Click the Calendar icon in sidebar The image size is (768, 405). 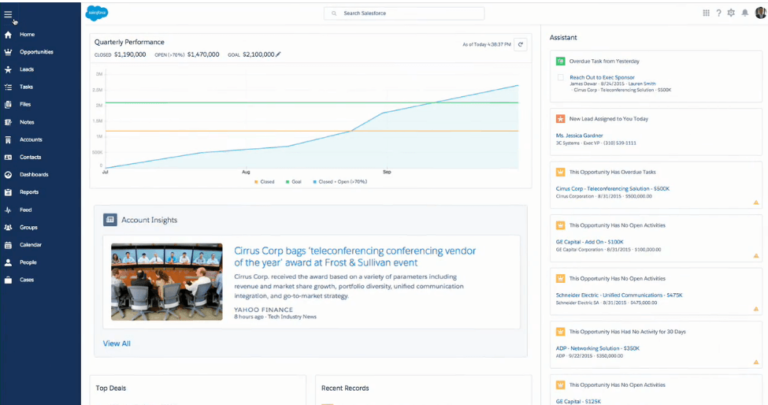[8, 245]
